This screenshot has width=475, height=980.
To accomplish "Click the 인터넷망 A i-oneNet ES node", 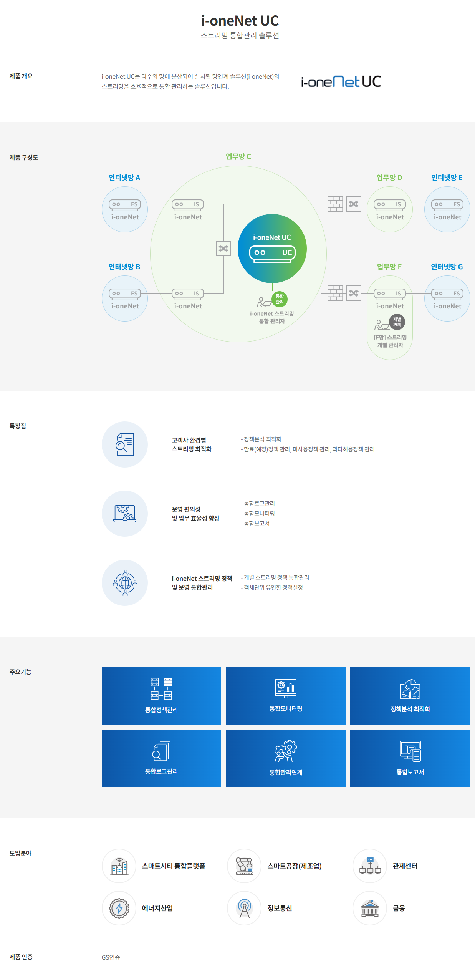I will [125, 209].
